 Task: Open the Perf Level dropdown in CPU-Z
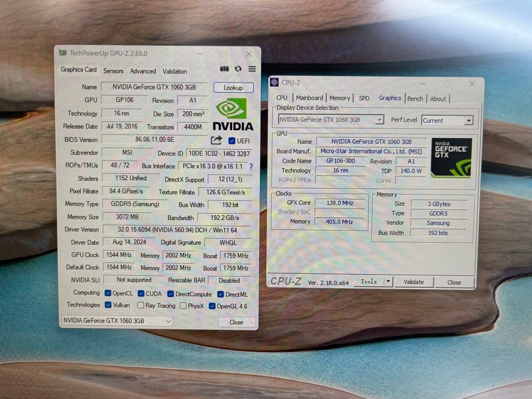pos(468,120)
